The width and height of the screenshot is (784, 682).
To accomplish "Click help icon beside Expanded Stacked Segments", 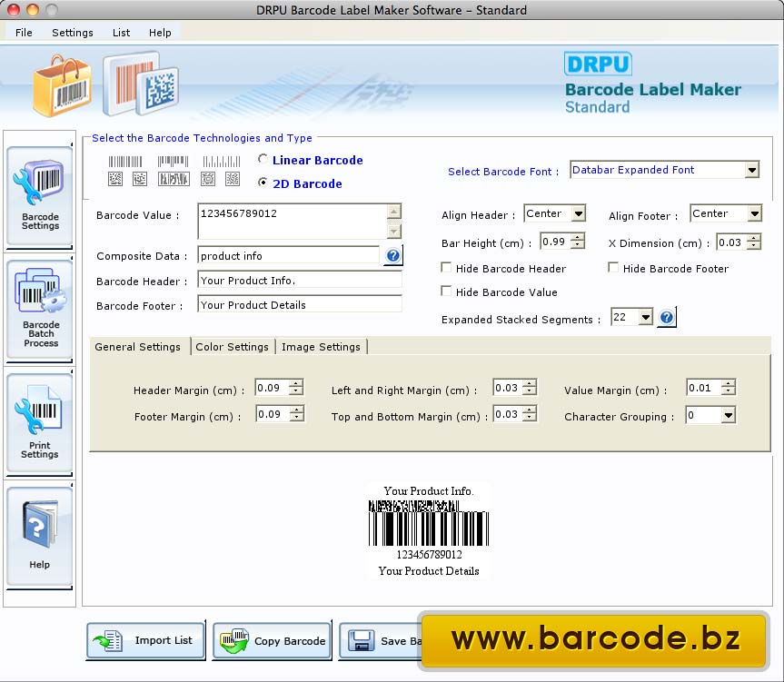I will pyautogui.click(x=667, y=317).
